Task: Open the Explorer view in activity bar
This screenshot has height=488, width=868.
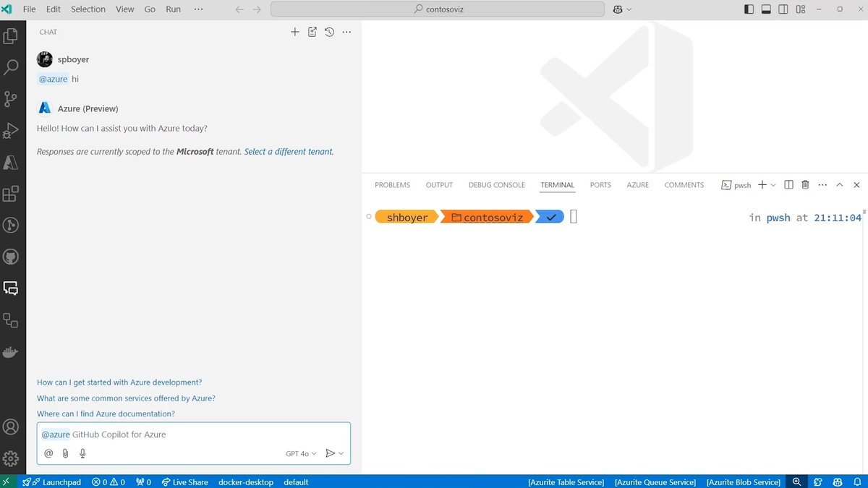Action: (11, 36)
